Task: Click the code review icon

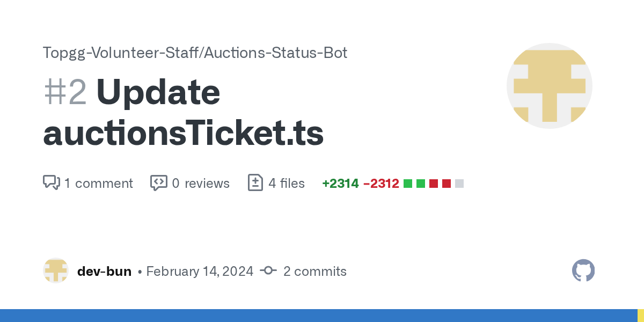Action: click(x=158, y=182)
